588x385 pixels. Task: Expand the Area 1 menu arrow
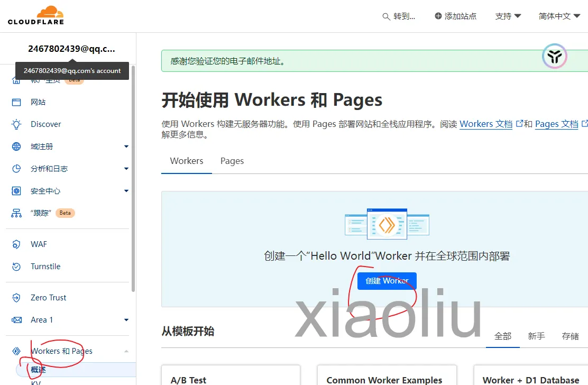pyautogui.click(x=126, y=320)
